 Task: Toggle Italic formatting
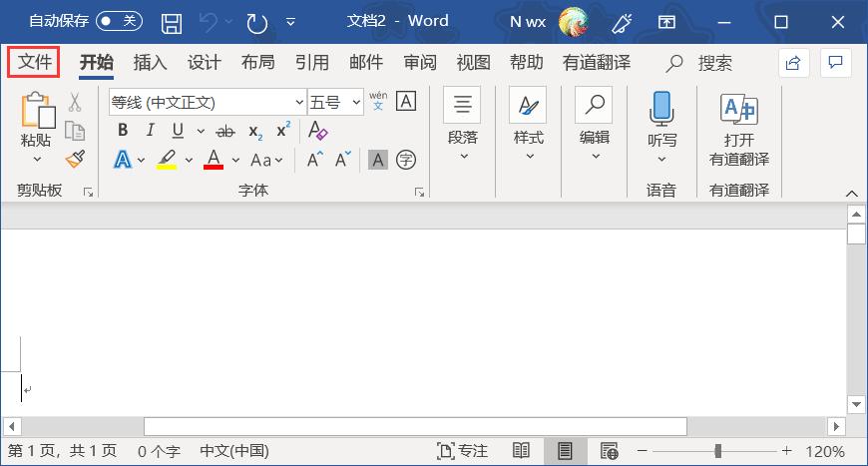tap(150, 131)
